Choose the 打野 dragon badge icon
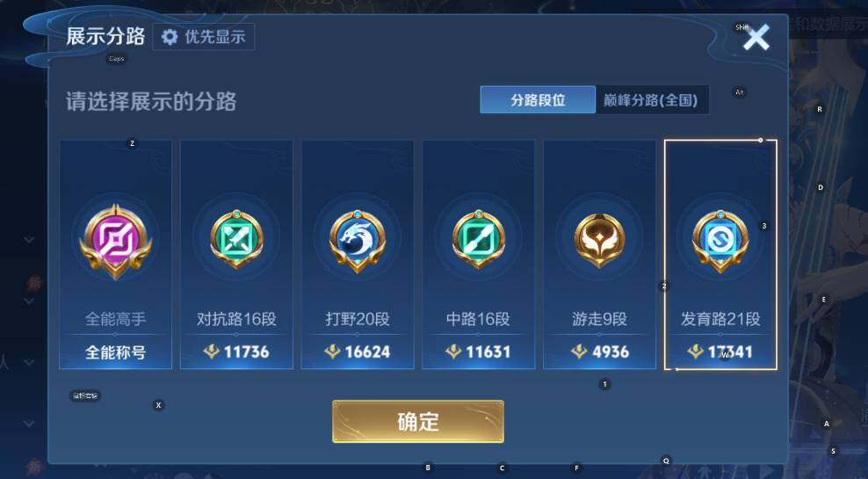868x479 pixels. tap(357, 240)
